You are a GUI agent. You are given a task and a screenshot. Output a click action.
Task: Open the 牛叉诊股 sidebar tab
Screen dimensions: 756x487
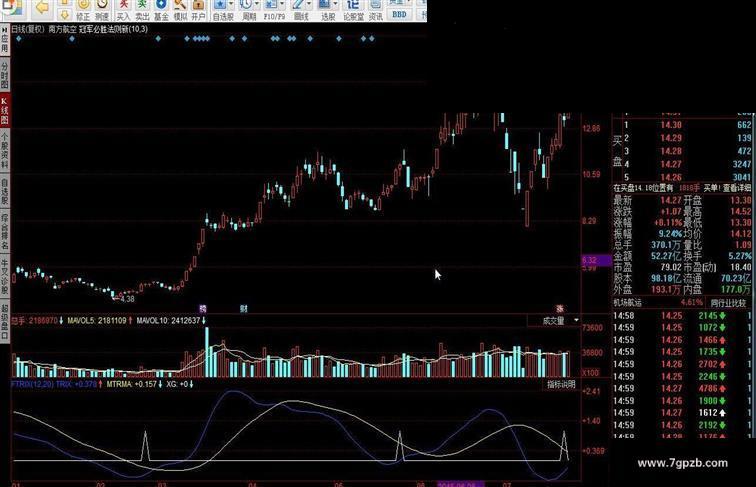pyautogui.click(x=5, y=276)
